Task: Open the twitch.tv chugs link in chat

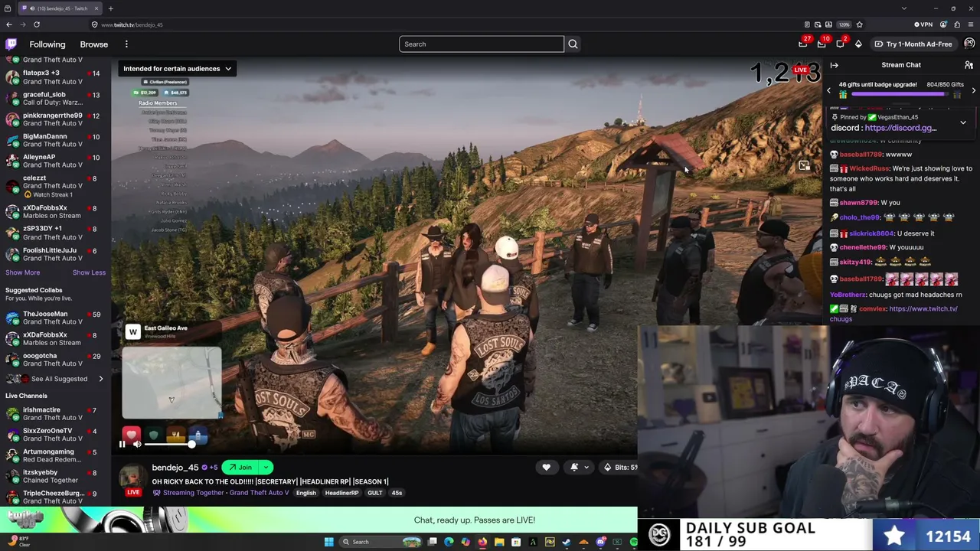Action: click(x=894, y=314)
